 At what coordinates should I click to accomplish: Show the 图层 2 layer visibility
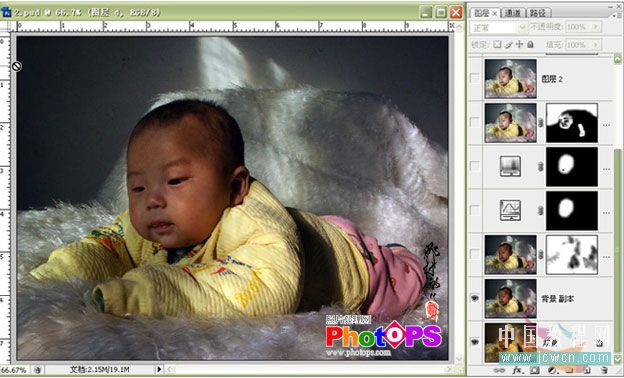point(474,79)
